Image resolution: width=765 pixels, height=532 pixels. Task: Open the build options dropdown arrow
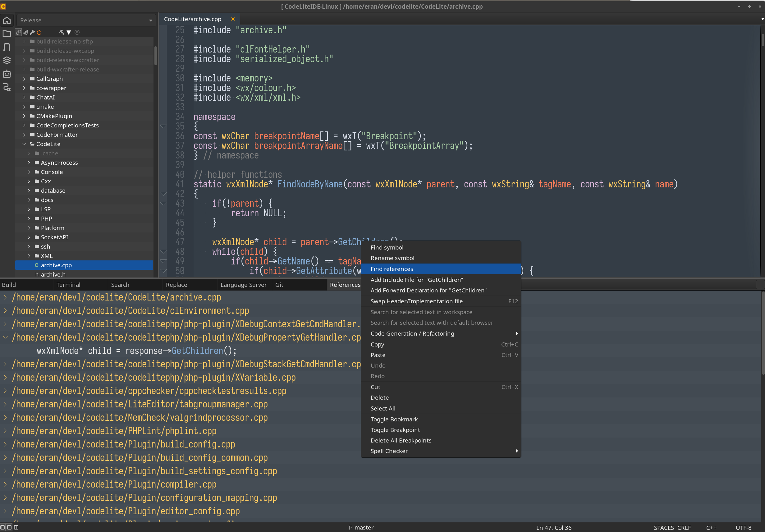click(69, 32)
